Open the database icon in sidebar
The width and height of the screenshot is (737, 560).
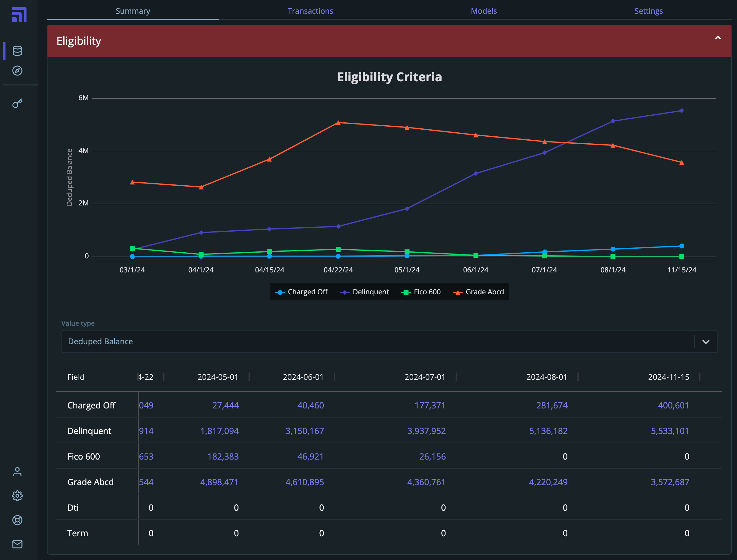17,51
